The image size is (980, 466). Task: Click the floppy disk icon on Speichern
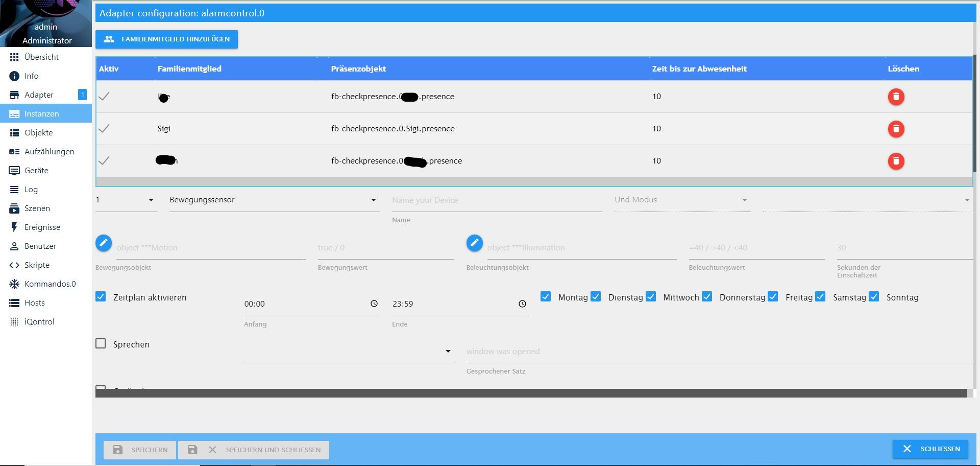[118, 450]
